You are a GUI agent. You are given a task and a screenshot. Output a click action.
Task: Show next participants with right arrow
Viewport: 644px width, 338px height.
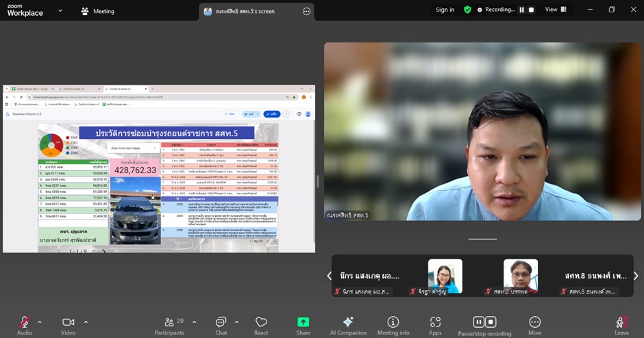(635, 276)
